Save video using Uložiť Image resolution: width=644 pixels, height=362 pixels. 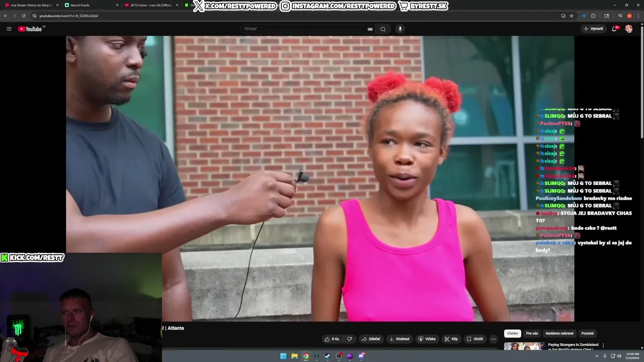pos(475,339)
